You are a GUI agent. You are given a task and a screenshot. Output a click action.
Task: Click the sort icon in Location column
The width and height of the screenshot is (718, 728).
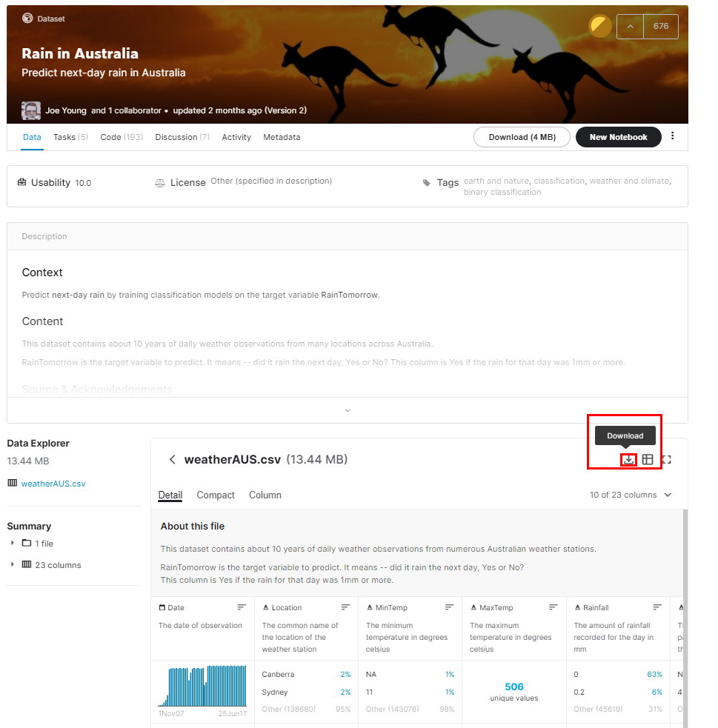click(x=345, y=607)
